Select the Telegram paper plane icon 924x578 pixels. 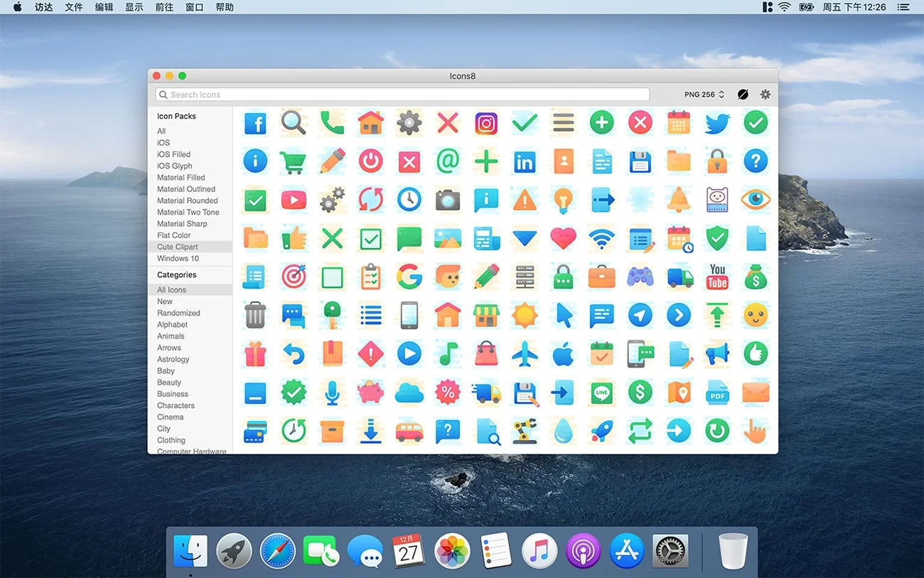(x=640, y=315)
